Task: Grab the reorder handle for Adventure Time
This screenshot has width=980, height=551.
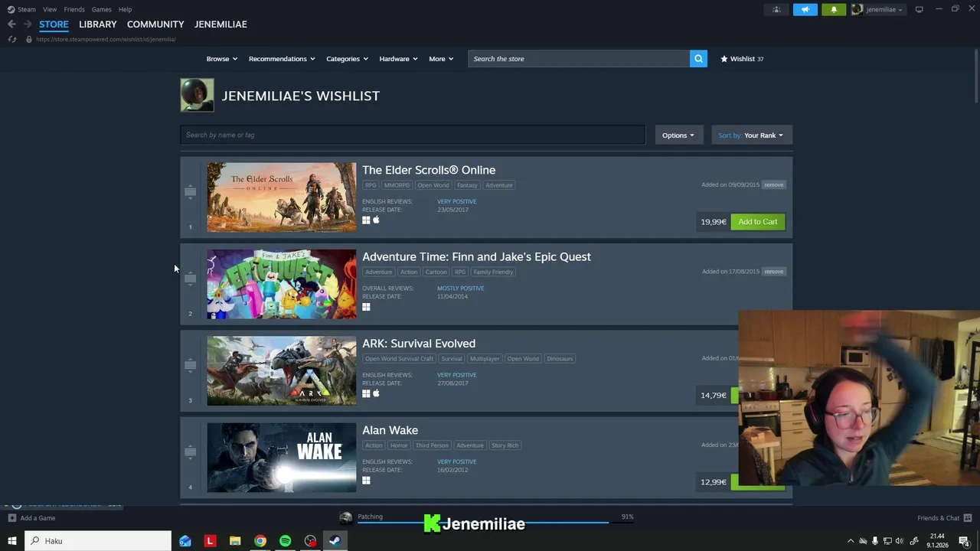Action: click(x=190, y=278)
